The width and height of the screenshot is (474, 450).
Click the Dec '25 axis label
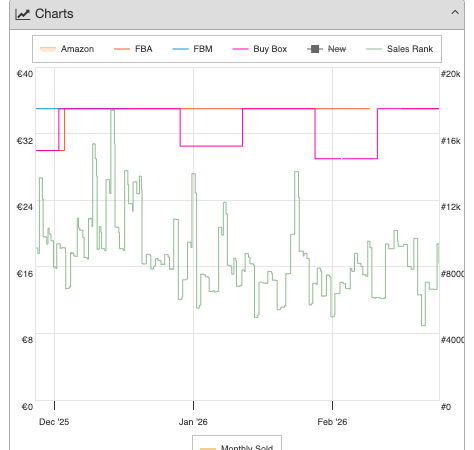pos(54,422)
